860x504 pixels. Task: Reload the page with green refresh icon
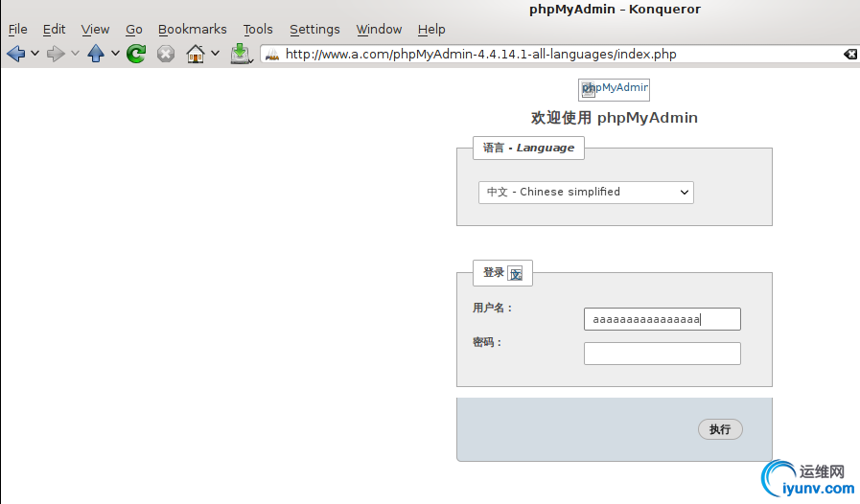(x=136, y=54)
